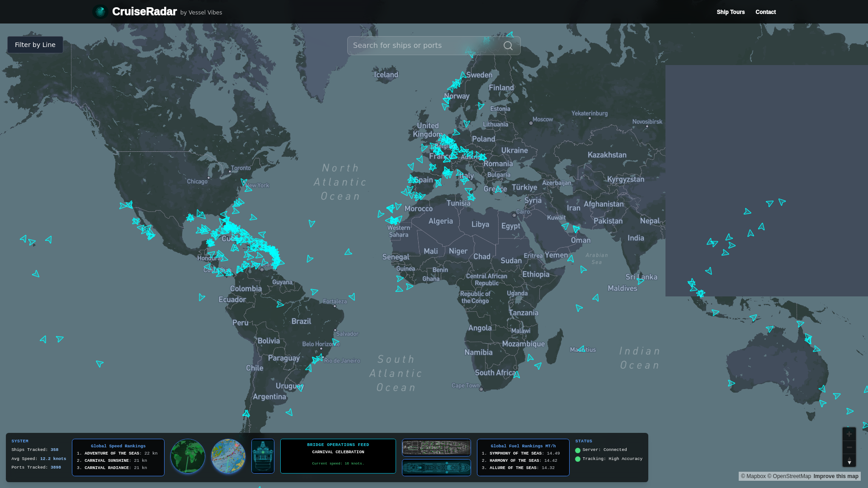This screenshot has width=868, height=488.
Task: Open the ship deck plan thumbnail
Action: pyautogui.click(x=436, y=447)
